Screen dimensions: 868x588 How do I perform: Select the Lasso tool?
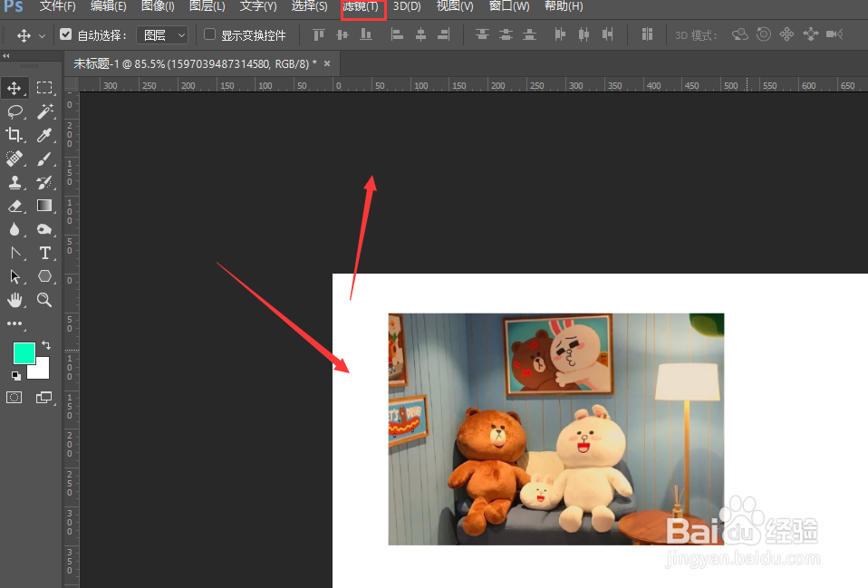[14, 111]
